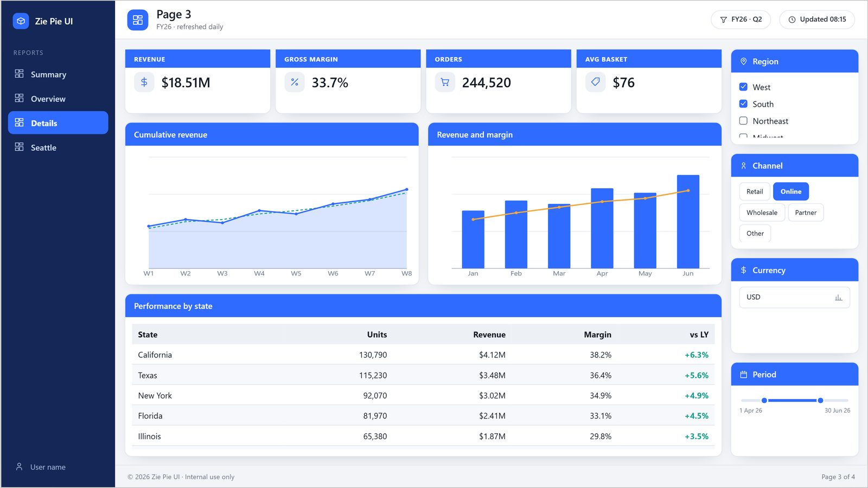Toggle the Retail channel chip

pyautogui.click(x=755, y=191)
